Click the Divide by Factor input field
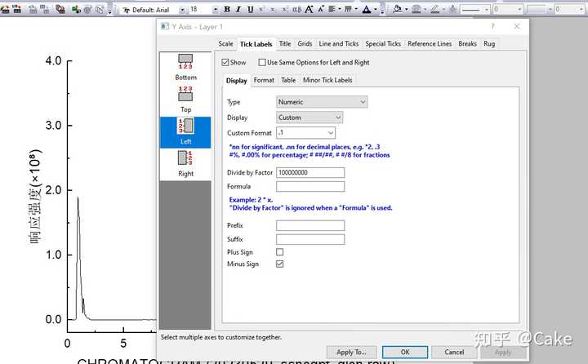The width and height of the screenshot is (588, 364). click(x=310, y=172)
